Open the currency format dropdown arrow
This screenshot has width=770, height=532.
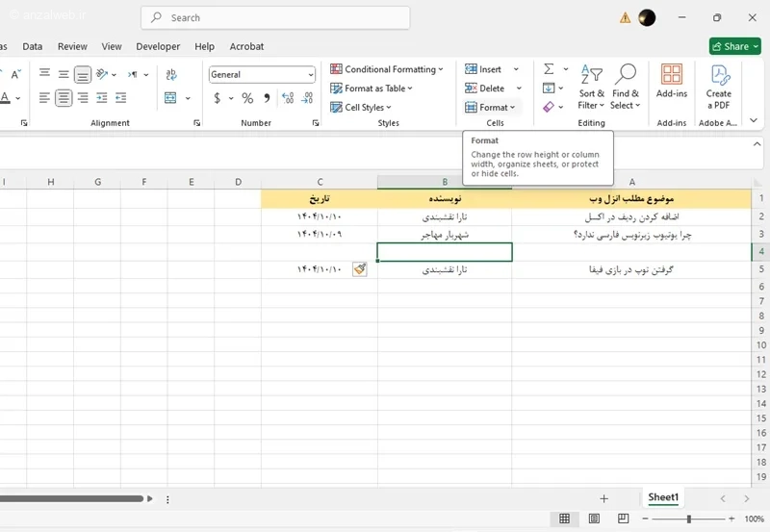[231, 98]
